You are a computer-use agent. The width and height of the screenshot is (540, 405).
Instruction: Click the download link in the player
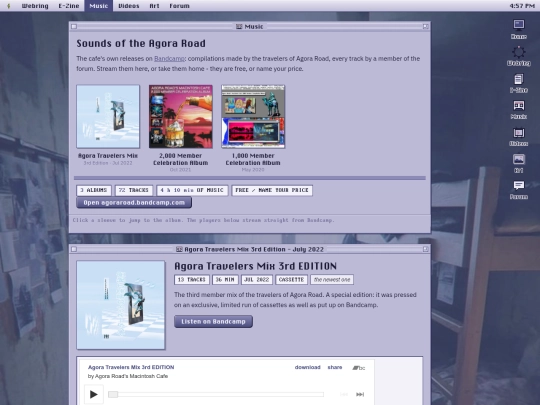point(308,367)
